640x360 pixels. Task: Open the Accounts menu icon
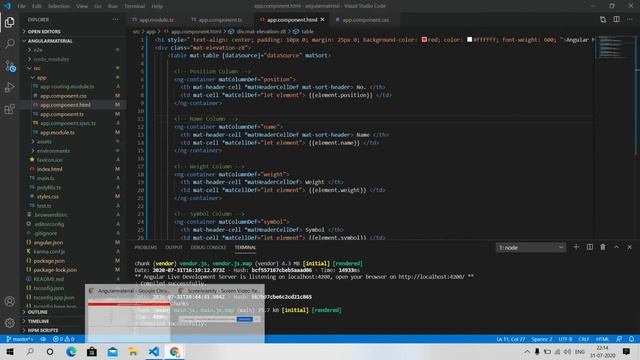click(9, 301)
